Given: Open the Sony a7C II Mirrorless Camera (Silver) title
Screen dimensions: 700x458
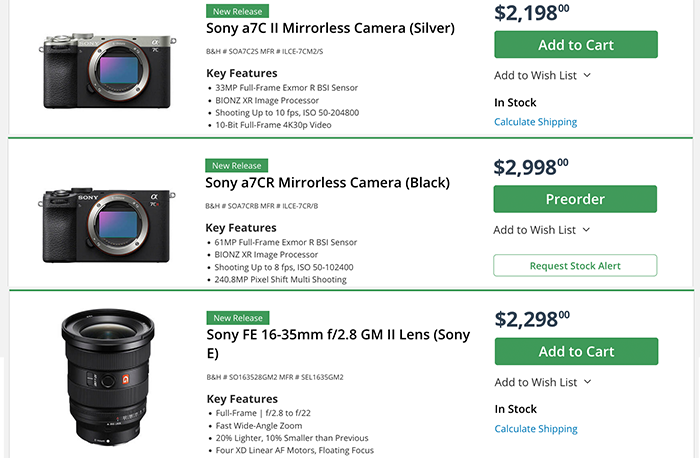Looking at the screenshot, I should [x=330, y=28].
